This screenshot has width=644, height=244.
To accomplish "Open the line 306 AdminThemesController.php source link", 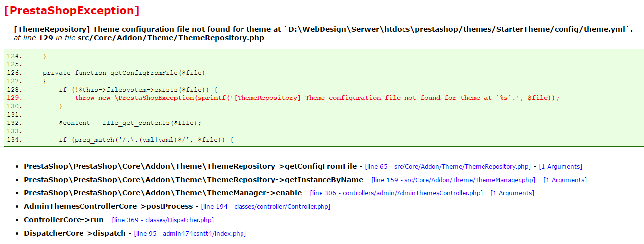I will click(396, 193).
